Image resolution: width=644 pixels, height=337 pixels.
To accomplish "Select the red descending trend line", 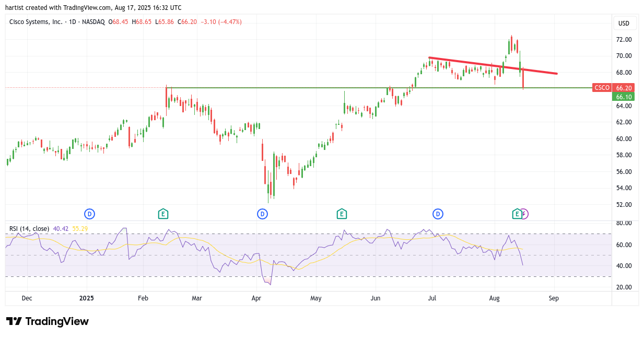I will [x=493, y=65].
